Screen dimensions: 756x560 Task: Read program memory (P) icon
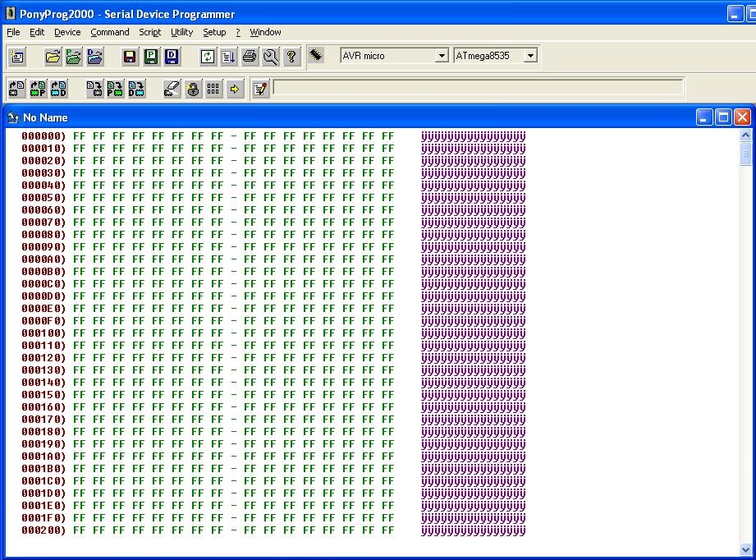point(38,89)
